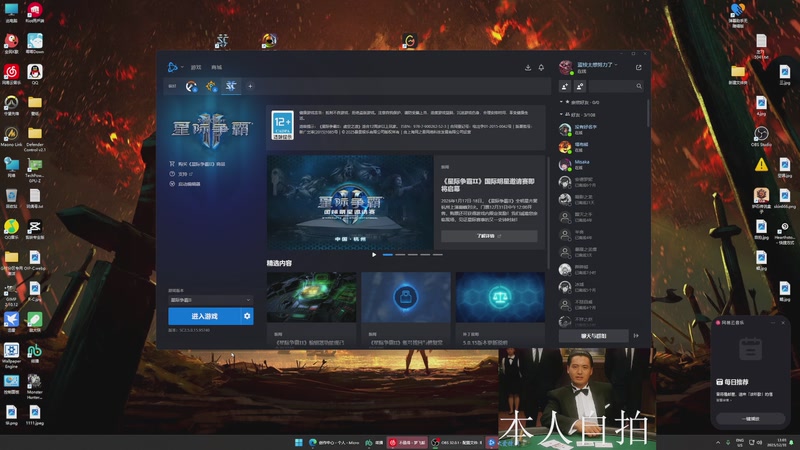Click 一键播放 in NetEase music widget
Viewport: 800px width, 450px height.
750,418
